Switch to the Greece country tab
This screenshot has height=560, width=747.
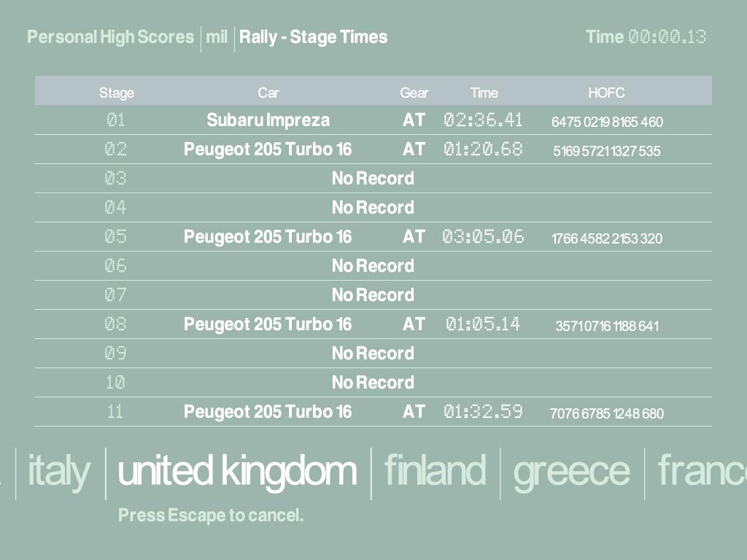pyautogui.click(x=571, y=472)
